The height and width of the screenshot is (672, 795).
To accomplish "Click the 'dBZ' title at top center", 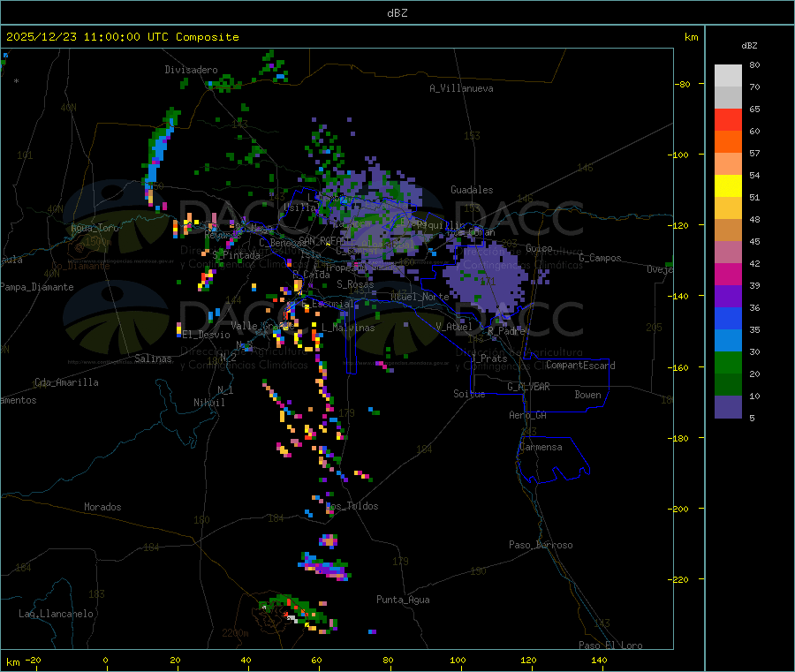I will pyautogui.click(x=397, y=12).
